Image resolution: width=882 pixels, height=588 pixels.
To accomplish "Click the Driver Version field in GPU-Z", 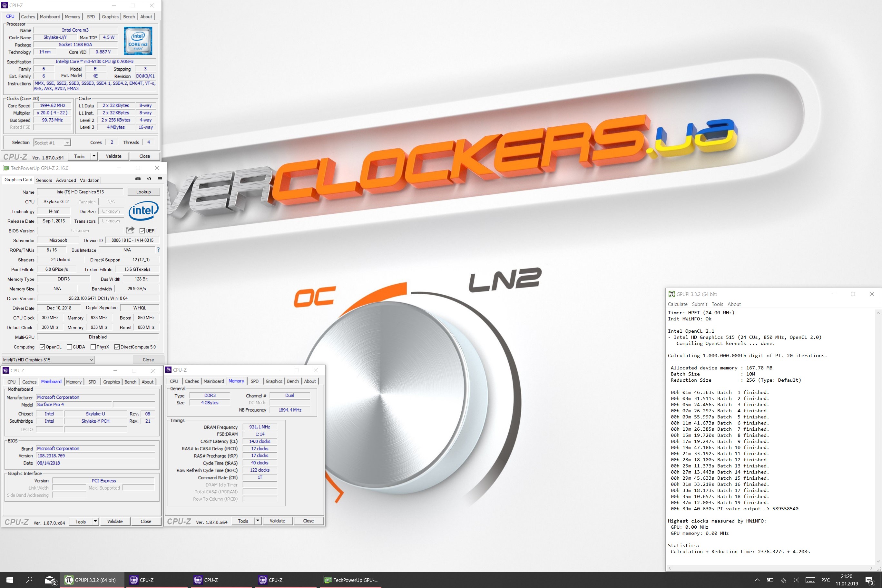I will 98,299.
